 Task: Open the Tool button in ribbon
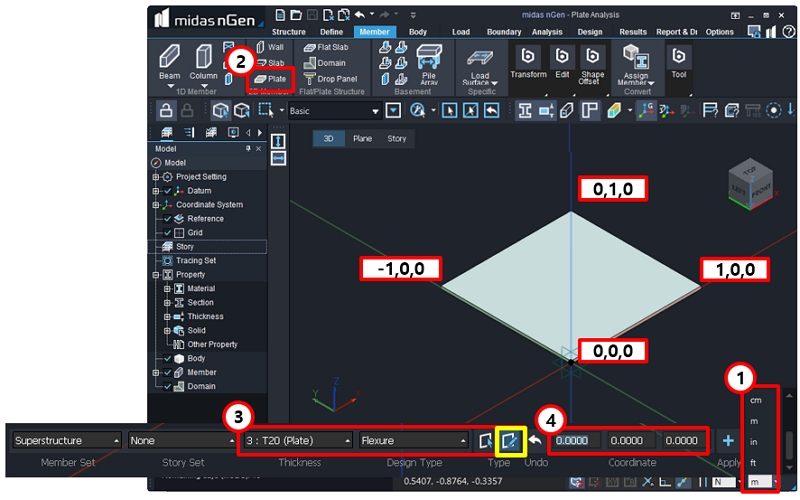point(679,62)
